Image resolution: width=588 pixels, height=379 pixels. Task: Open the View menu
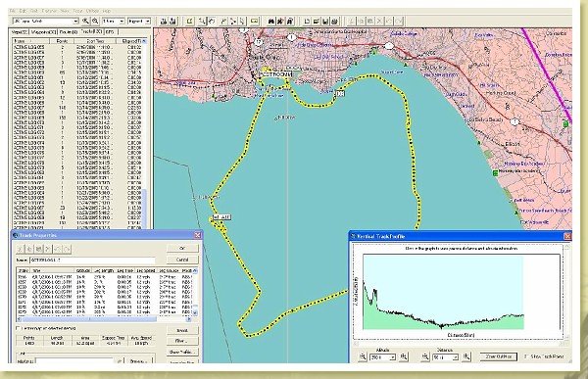click(x=65, y=11)
